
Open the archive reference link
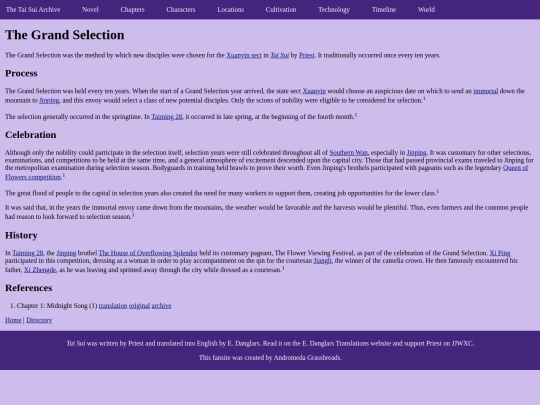tap(162, 306)
